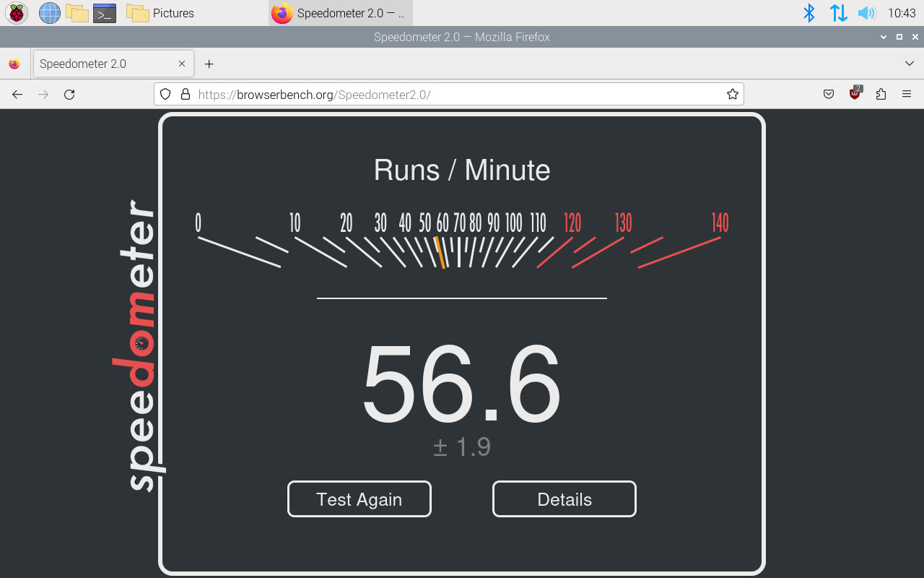924x578 pixels.
Task: Click the red 130 gauge label
Action: coord(623,223)
